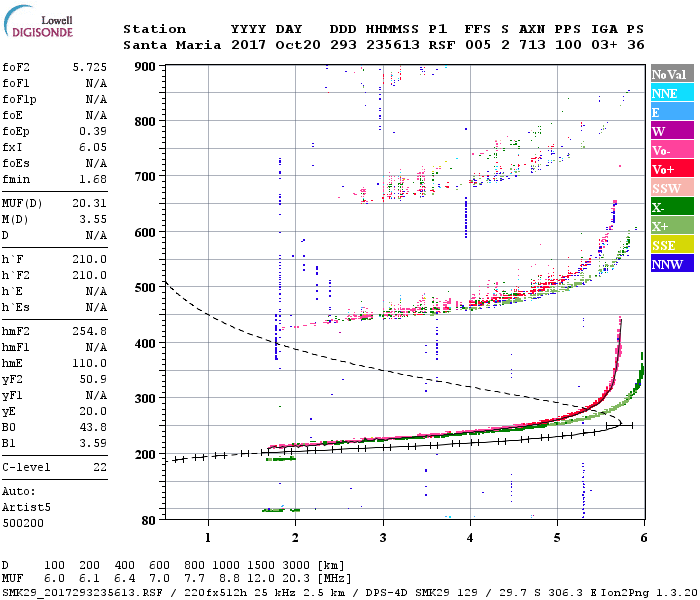Screen dimensions: 700x600
Task: Click the Lowell Digisonde logo
Action: 38,22
